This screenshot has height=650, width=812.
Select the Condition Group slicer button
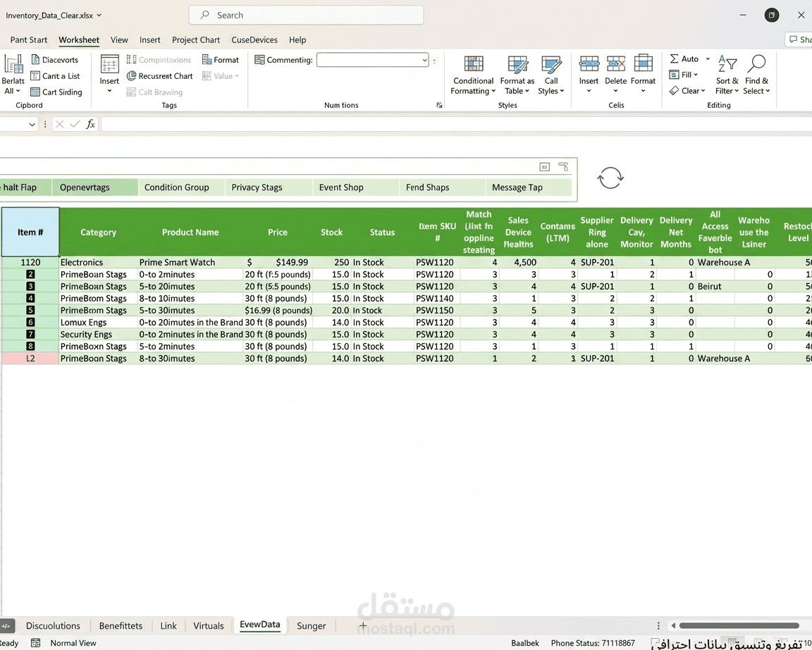click(x=182, y=187)
